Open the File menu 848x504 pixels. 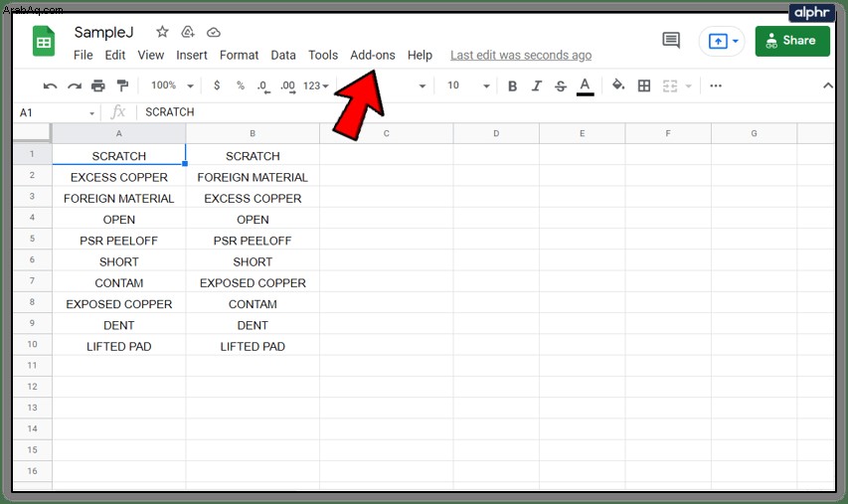click(x=83, y=55)
